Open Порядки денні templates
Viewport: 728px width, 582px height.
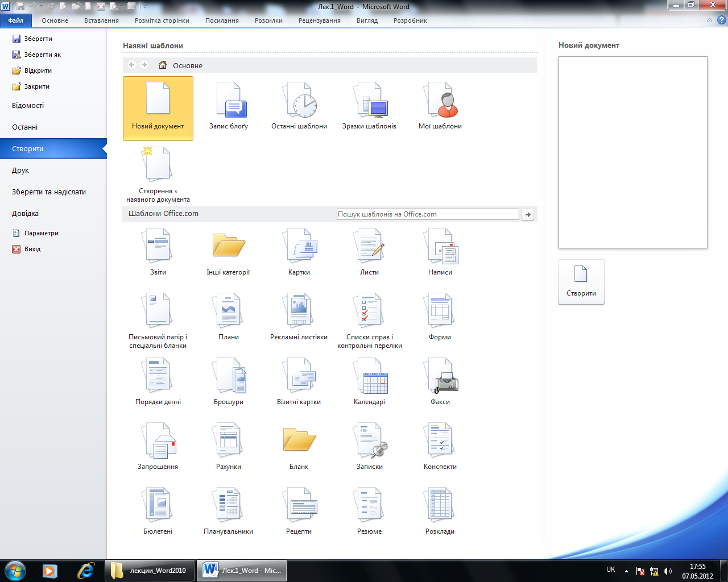coord(158,381)
